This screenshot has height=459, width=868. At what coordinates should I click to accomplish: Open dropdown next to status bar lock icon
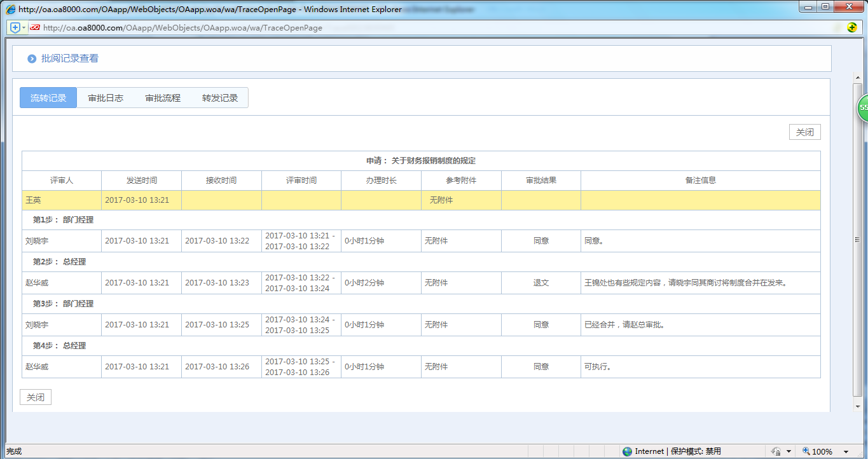click(x=789, y=452)
